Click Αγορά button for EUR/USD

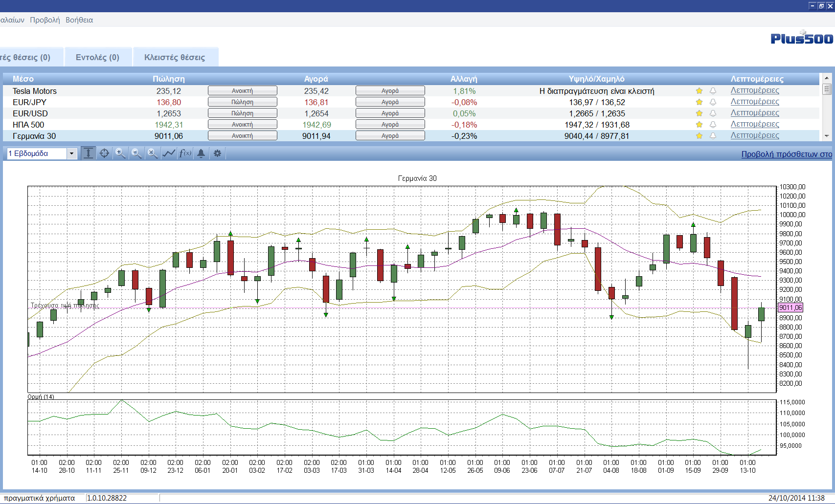tap(390, 113)
